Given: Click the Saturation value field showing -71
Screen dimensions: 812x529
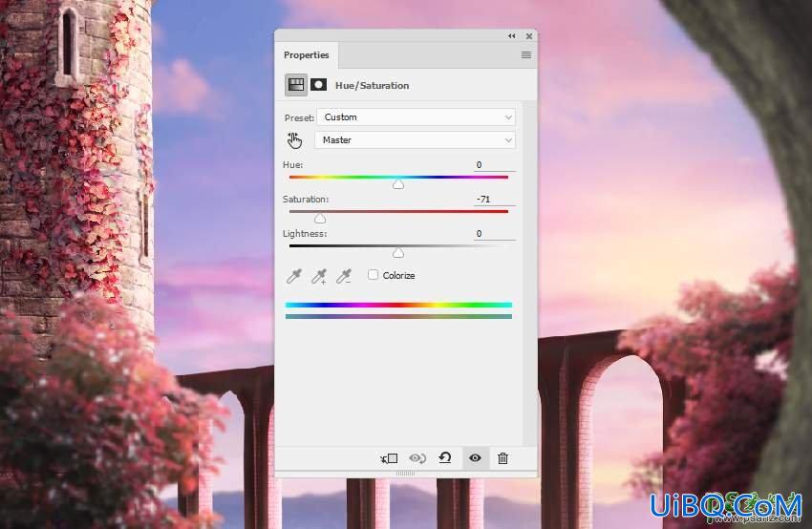Looking at the screenshot, I should 495,200.
